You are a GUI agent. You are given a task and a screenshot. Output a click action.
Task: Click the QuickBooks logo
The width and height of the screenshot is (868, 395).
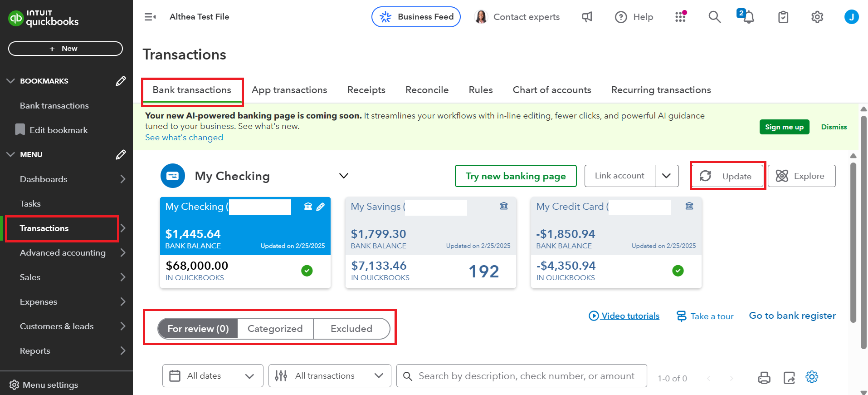pyautogui.click(x=44, y=18)
